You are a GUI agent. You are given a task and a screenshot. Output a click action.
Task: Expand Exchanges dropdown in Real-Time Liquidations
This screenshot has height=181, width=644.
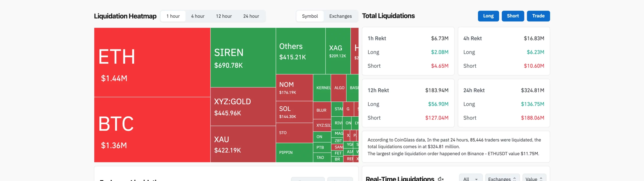(502, 178)
